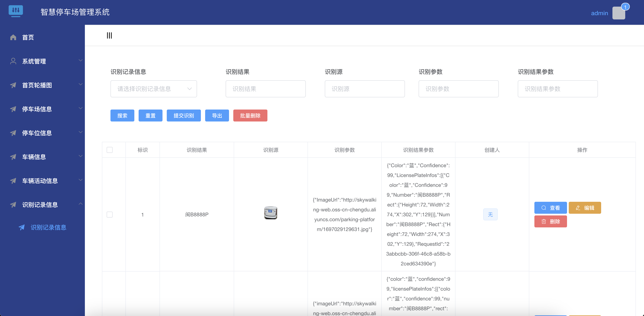Click the system logo icon in header
644x316 pixels.
click(x=16, y=11)
